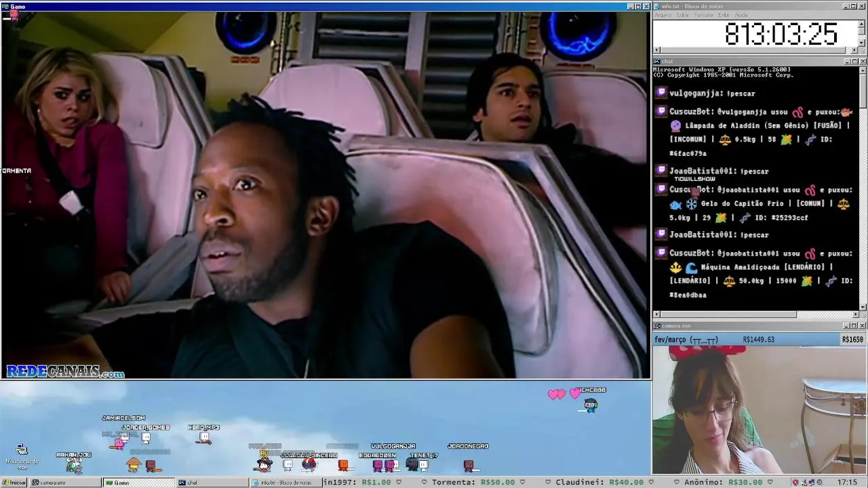The width and height of the screenshot is (868, 488).
Task: Click the 'Claudinei: R$40.00' ticker entry
Action: tap(599, 483)
